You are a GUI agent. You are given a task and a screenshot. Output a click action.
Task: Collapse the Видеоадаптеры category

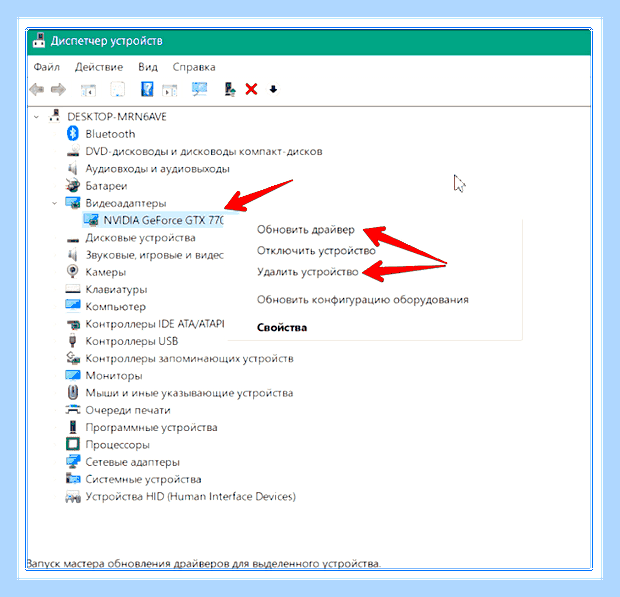click(x=55, y=203)
